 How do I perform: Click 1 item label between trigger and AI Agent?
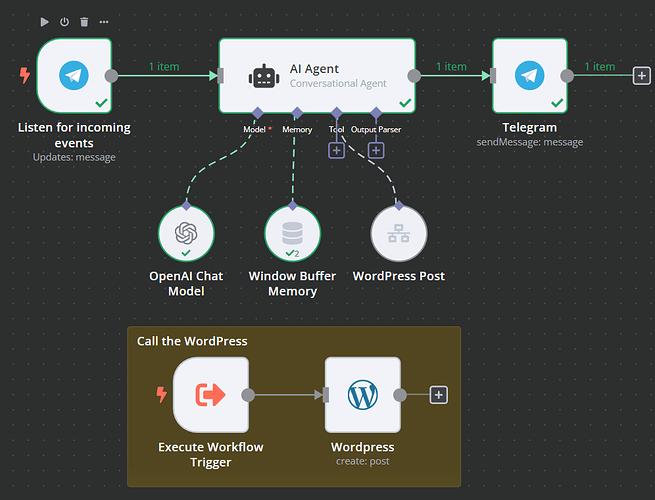pyautogui.click(x=164, y=66)
